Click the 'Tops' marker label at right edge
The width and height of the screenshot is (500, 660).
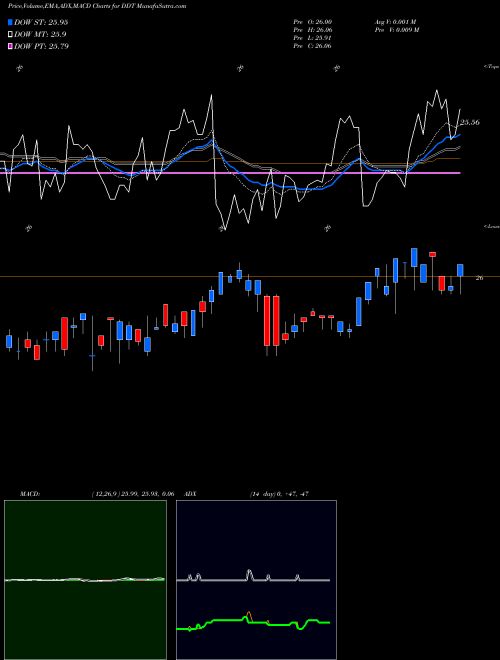(492, 67)
